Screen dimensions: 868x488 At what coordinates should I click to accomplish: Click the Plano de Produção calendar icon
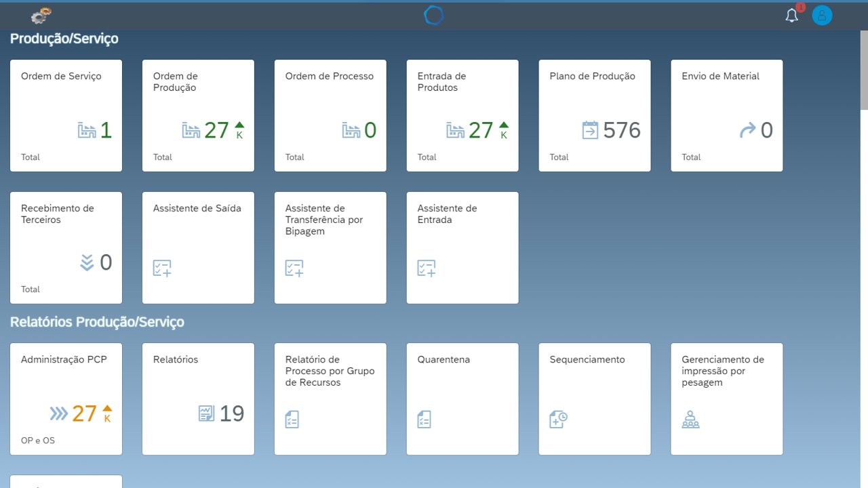[x=590, y=130]
